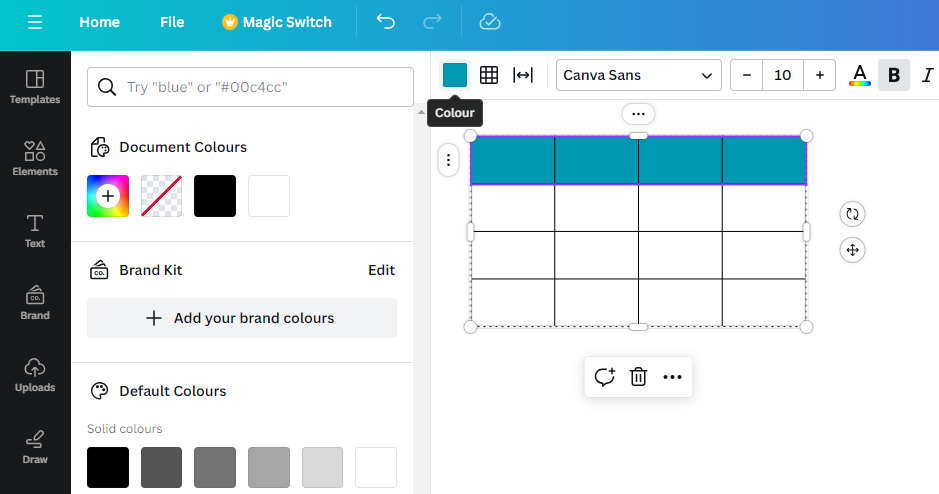Image resolution: width=939 pixels, height=494 pixels.
Task: Delete the table with the bin icon
Action: [x=638, y=377]
